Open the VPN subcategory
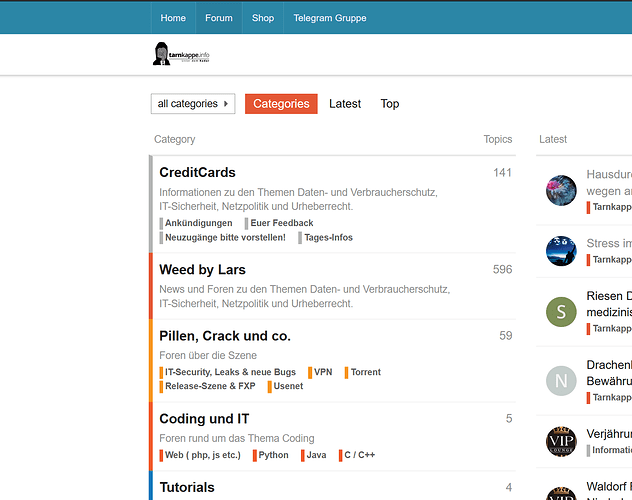Viewport: 632px width, 500px height. (322, 372)
